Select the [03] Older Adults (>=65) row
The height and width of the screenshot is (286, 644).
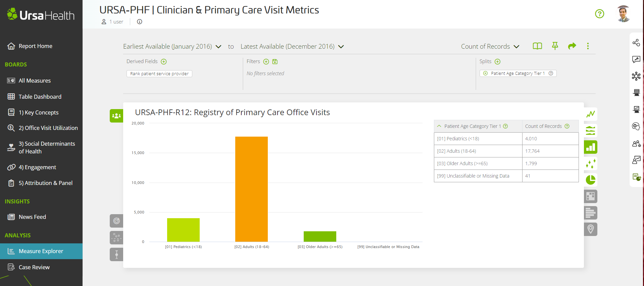[x=506, y=163]
